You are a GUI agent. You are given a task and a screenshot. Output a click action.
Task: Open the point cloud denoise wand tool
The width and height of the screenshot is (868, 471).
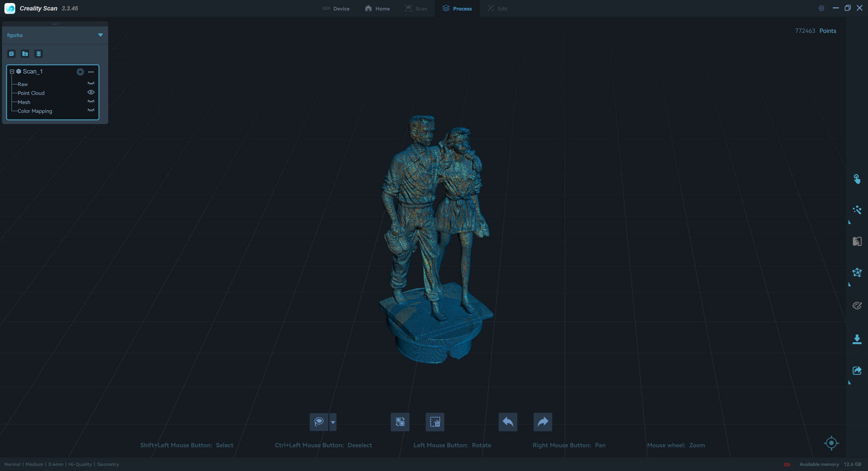857,210
